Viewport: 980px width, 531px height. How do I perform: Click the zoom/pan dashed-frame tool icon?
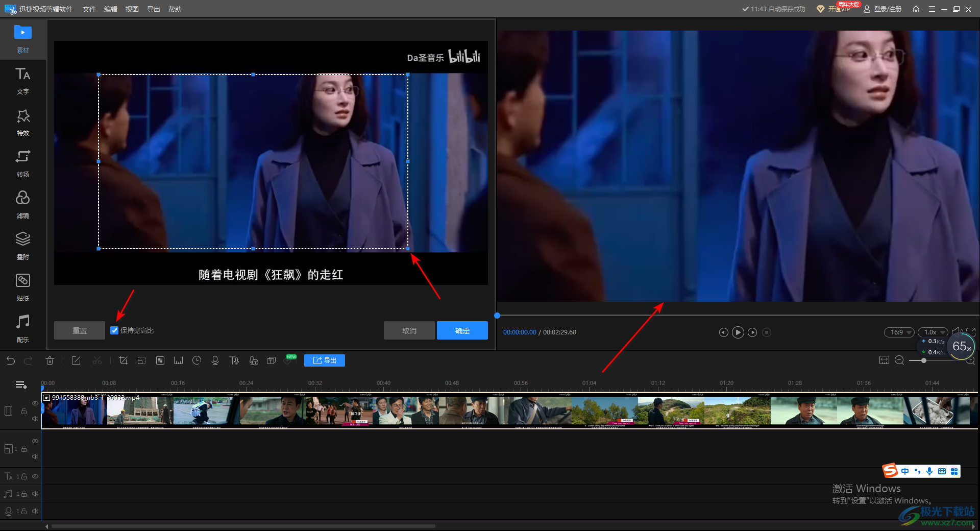(141, 360)
